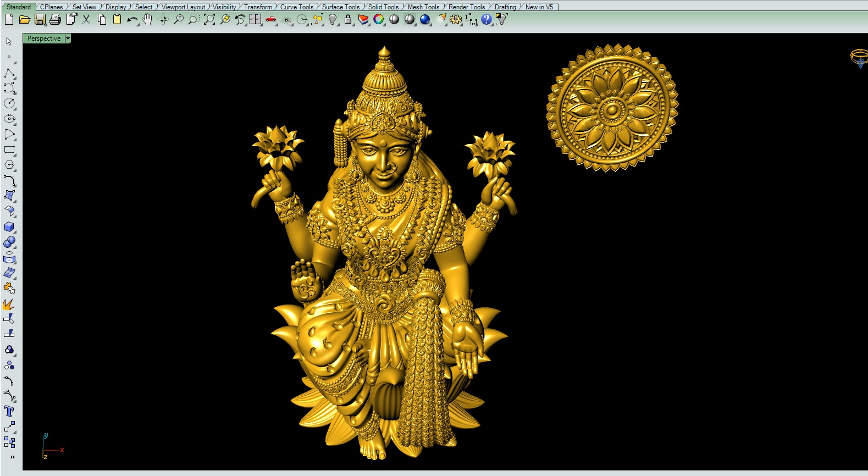
Task: Select the Text object T tool
Action: pos(9,411)
